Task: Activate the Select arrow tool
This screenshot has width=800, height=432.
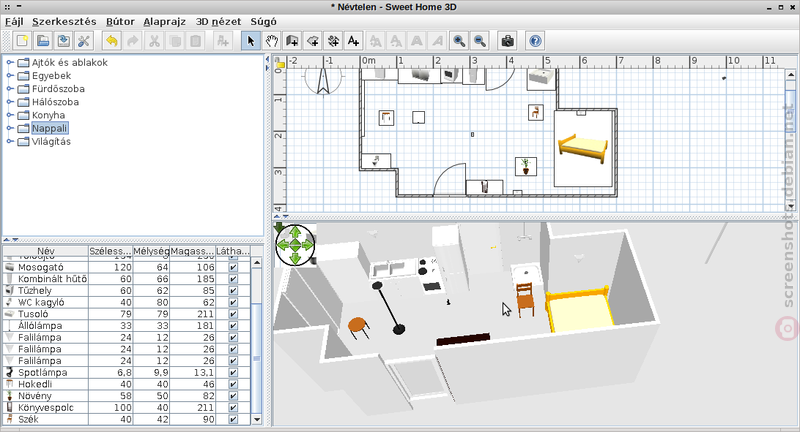Action: (x=251, y=41)
